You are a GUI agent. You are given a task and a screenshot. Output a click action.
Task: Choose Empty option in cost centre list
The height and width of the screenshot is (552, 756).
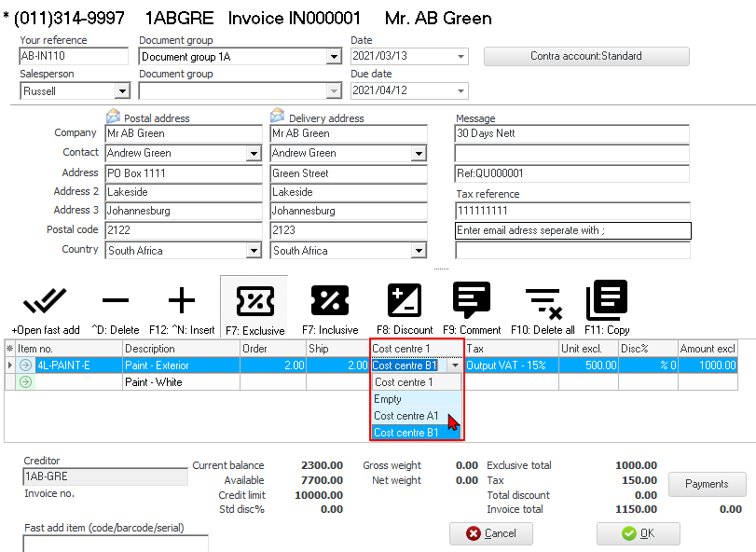[389, 399]
